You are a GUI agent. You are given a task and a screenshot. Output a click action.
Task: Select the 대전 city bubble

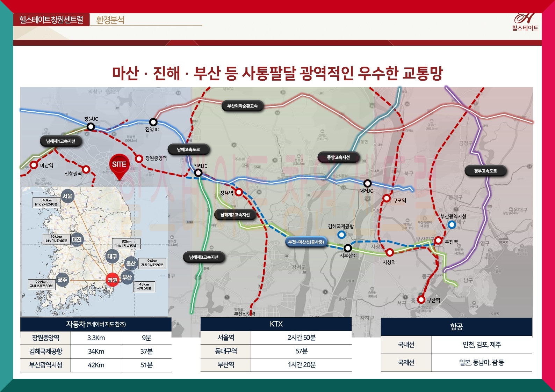point(77,239)
